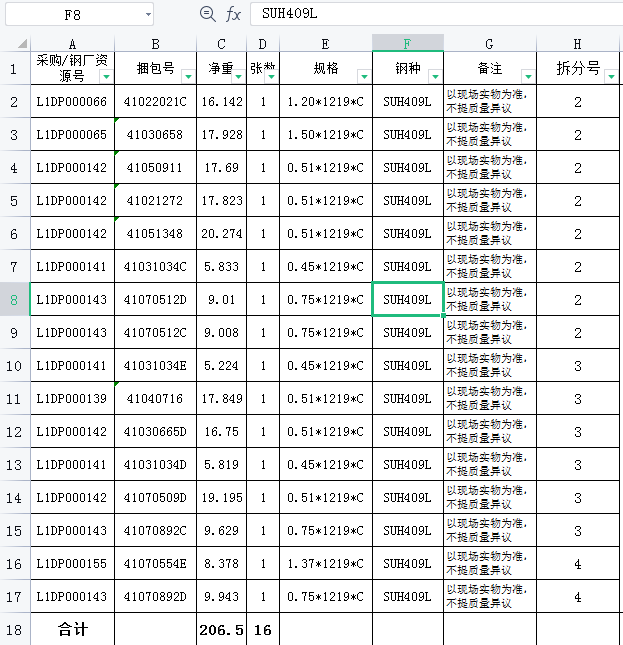The image size is (623, 645).
Task: Open the filter arrow for 拆分号 column
Action: (x=612, y=77)
